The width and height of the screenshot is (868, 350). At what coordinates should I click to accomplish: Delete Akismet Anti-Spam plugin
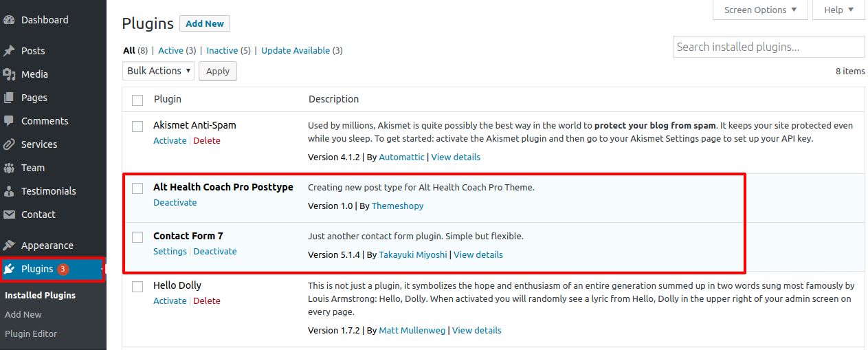click(x=207, y=140)
